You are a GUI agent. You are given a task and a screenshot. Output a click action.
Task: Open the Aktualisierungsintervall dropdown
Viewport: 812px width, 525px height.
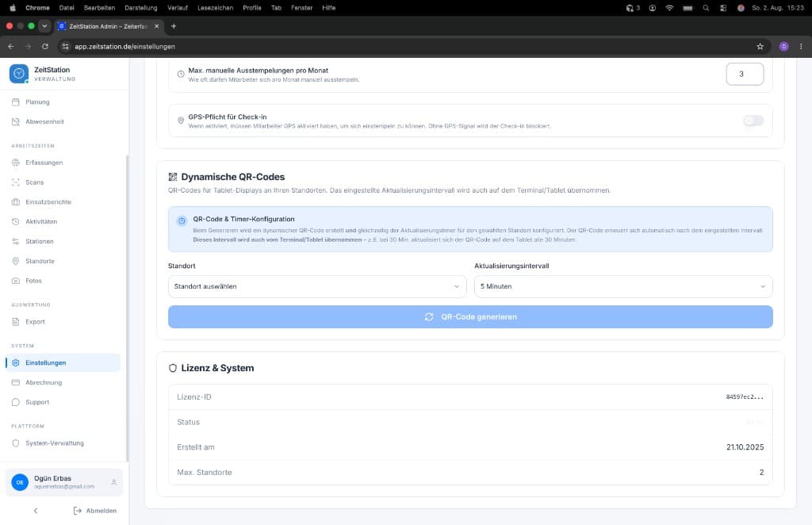click(623, 286)
